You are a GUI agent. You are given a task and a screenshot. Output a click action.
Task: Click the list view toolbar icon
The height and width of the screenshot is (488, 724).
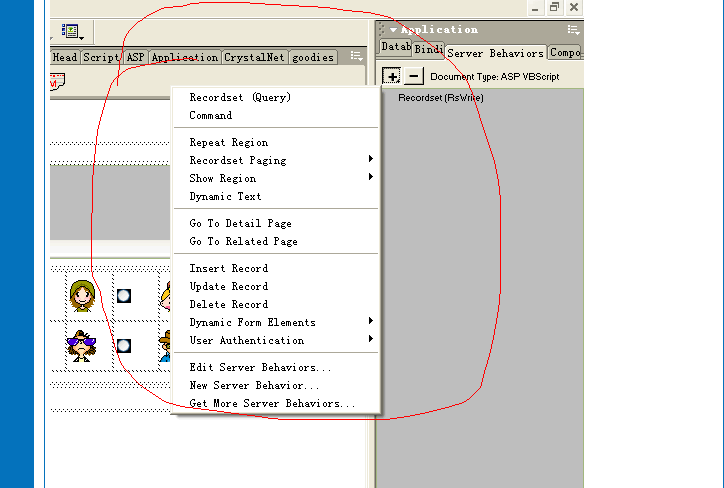click(72, 32)
